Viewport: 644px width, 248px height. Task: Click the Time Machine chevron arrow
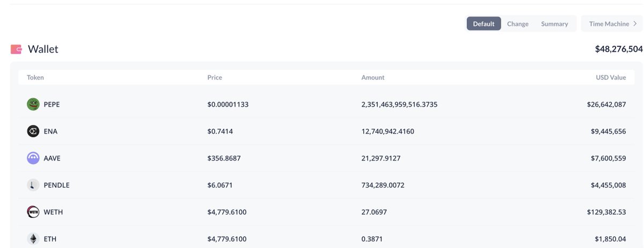pyautogui.click(x=635, y=24)
